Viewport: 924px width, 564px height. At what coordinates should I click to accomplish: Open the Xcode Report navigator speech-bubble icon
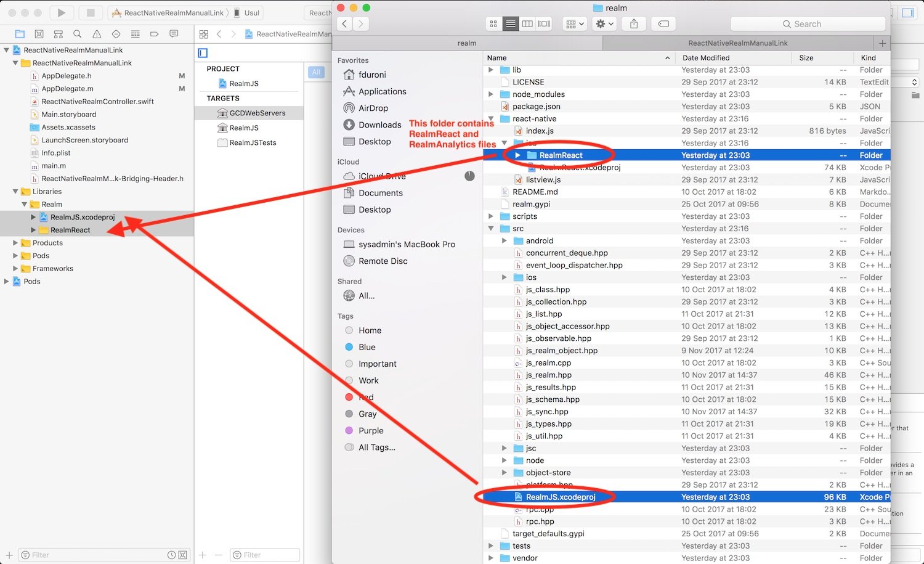coord(174,34)
